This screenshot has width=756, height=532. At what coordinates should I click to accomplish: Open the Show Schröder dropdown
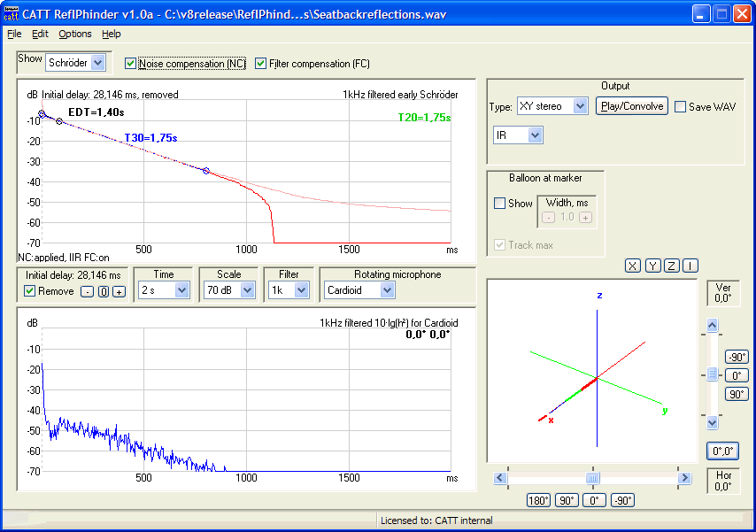[97, 63]
